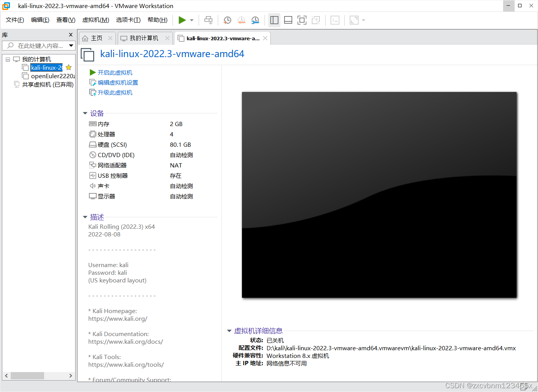Screen dimensions: 538x392
Task: Click the large VM icon beside title
Action: tap(87, 54)
